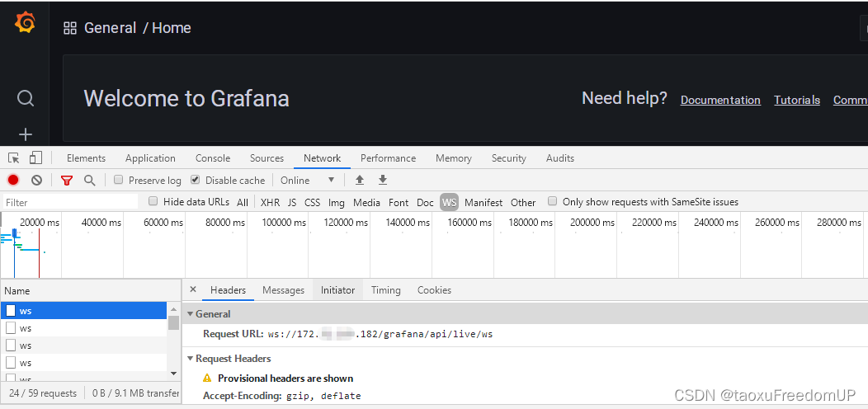
Task: Filter requests by Media
Action: coord(366,203)
